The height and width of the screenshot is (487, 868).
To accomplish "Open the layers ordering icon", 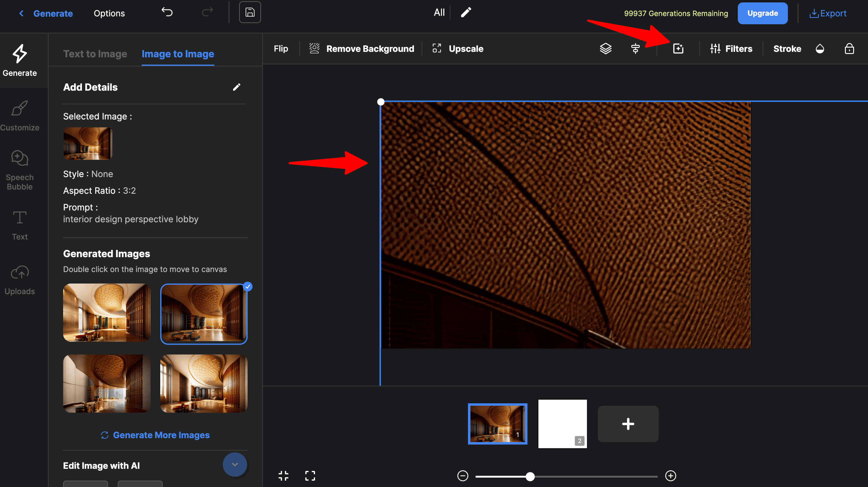I will pyautogui.click(x=605, y=49).
